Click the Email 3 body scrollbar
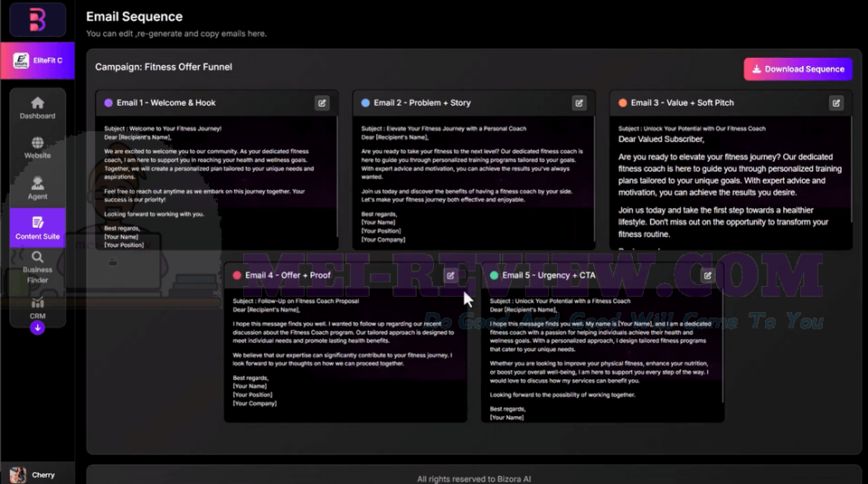868x484 pixels. [x=852, y=169]
